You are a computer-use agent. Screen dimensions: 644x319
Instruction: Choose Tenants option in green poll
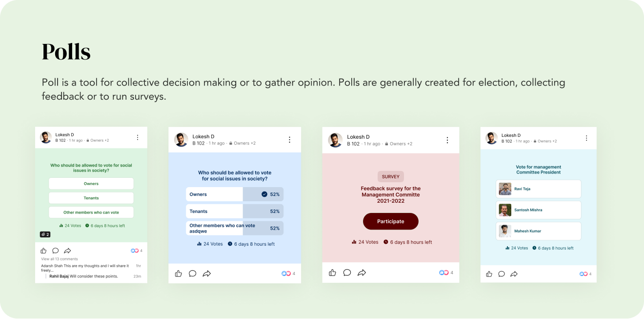pos(91,198)
